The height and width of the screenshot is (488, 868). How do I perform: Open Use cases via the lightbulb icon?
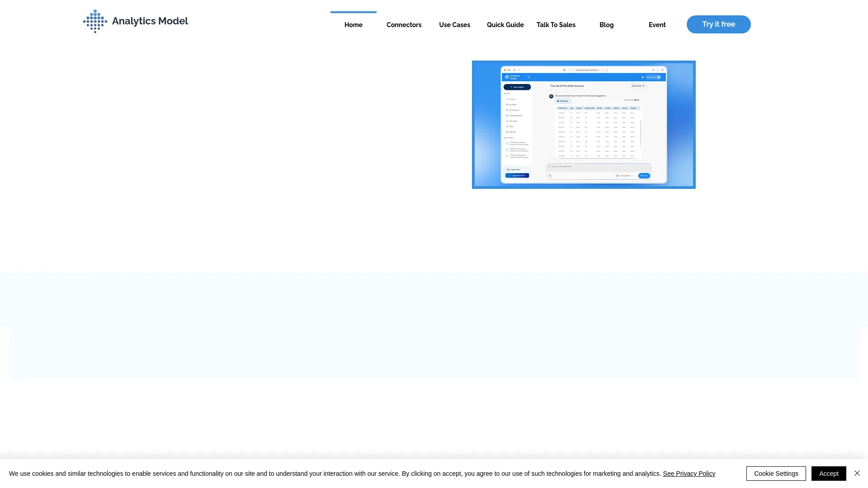click(507, 121)
